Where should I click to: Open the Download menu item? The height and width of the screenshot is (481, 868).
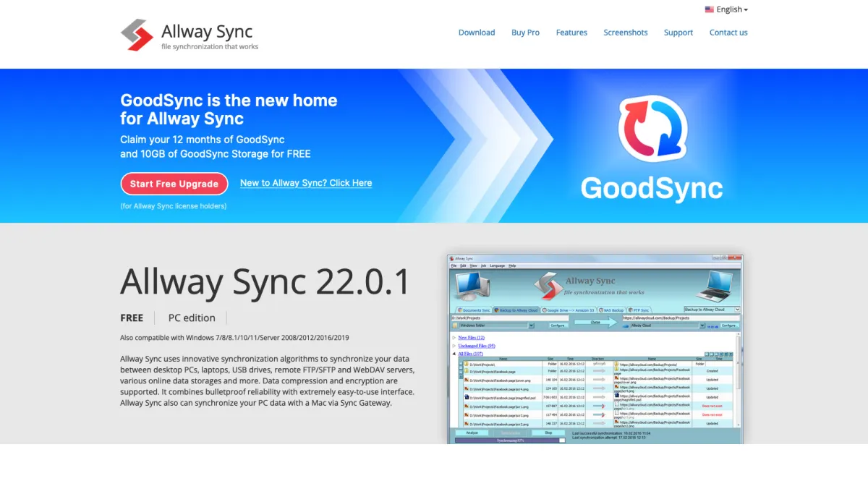[477, 33]
